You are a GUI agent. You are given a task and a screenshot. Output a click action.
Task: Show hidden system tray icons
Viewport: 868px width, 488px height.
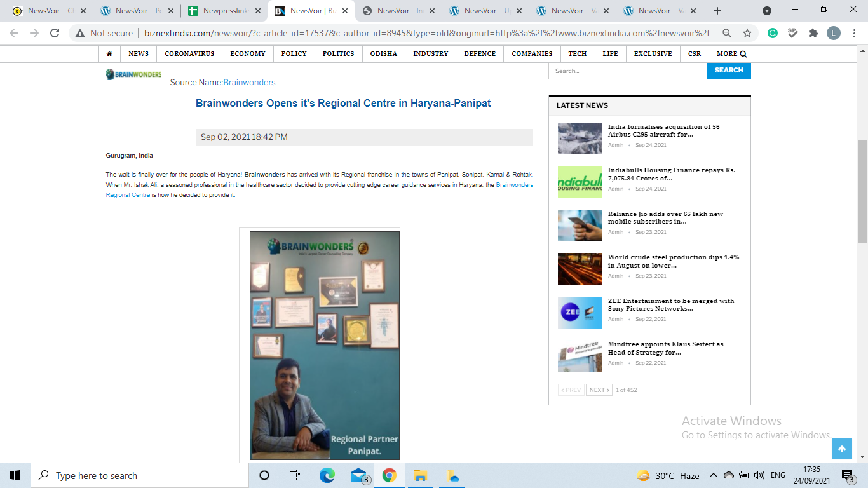[x=713, y=475]
